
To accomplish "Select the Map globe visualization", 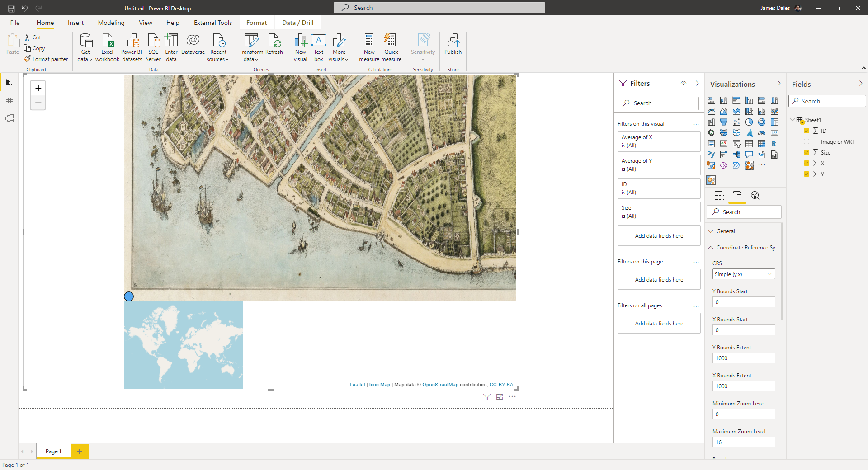I will pyautogui.click(x=711, y=133).
